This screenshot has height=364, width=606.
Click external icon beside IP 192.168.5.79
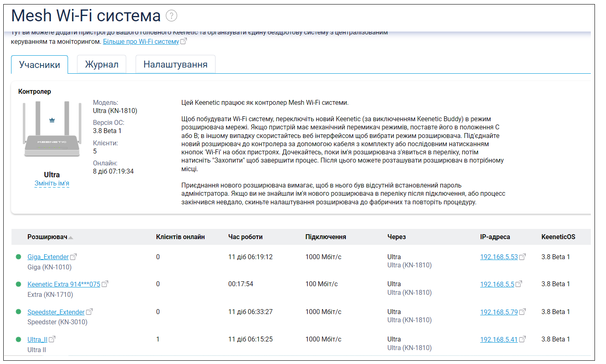click(522, 312)
